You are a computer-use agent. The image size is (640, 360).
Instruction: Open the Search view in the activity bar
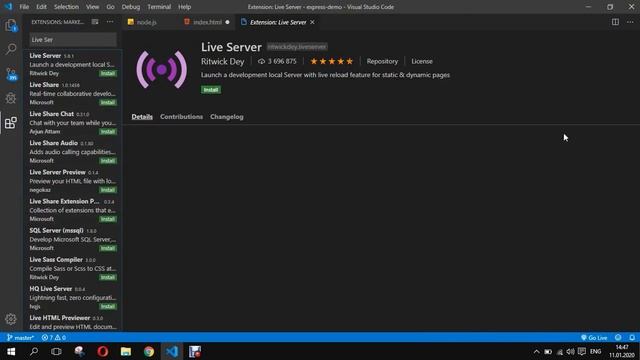point(11,49)
